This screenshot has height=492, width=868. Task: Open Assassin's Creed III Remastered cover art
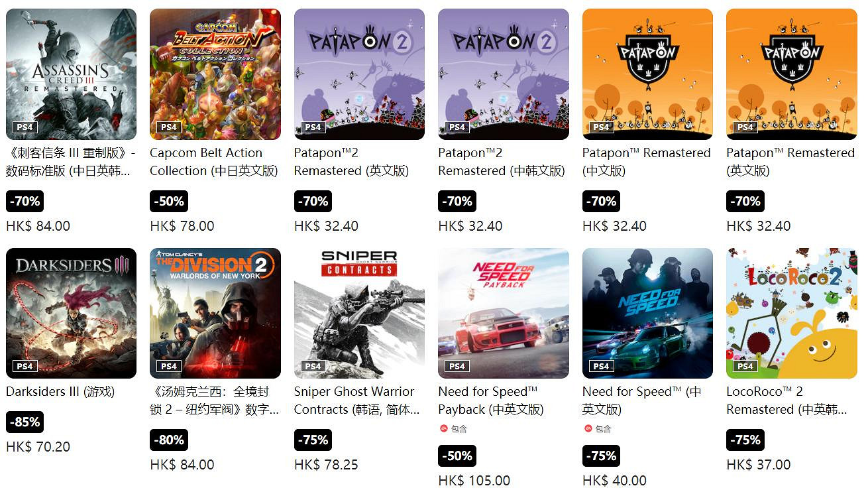tap(71, 74)
